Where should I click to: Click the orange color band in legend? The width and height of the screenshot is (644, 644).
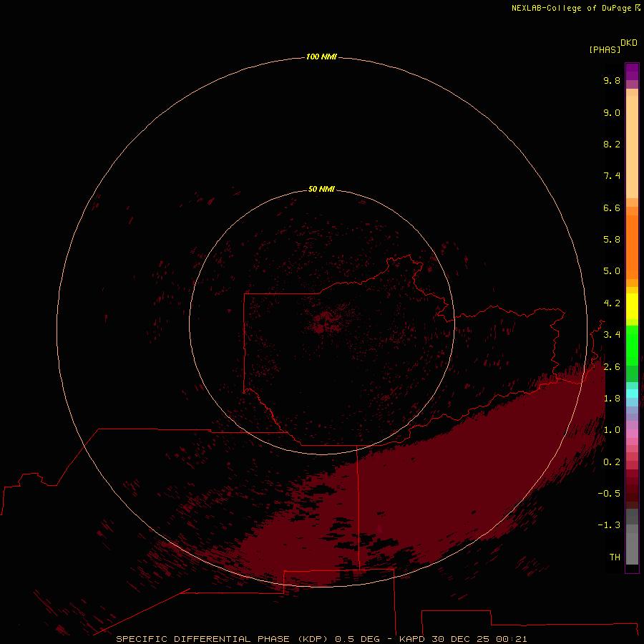pyautogui.click(x=632, y=248)
